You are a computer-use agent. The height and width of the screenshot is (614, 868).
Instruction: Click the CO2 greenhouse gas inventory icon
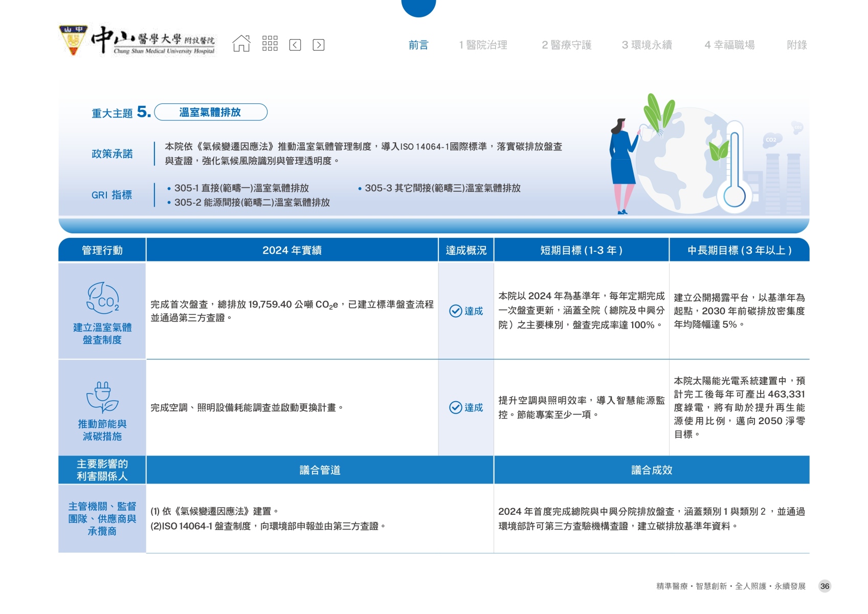click(103, 298)
